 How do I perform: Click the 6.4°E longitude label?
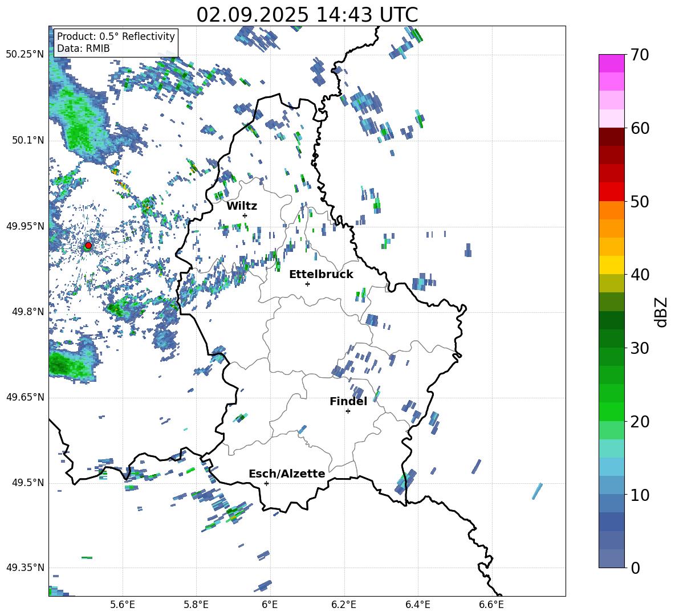pyautogui.click(x=417, y=605)
